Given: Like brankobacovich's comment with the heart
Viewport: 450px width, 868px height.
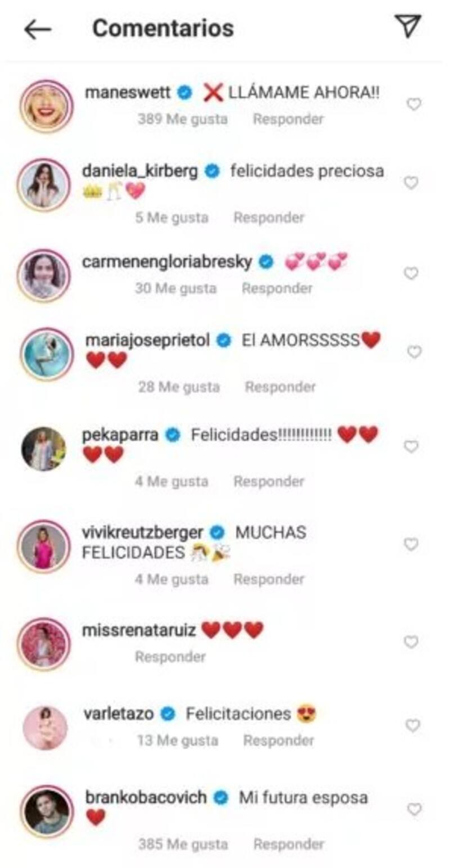Looking at the screenshot, I should [x=414, y=810].
